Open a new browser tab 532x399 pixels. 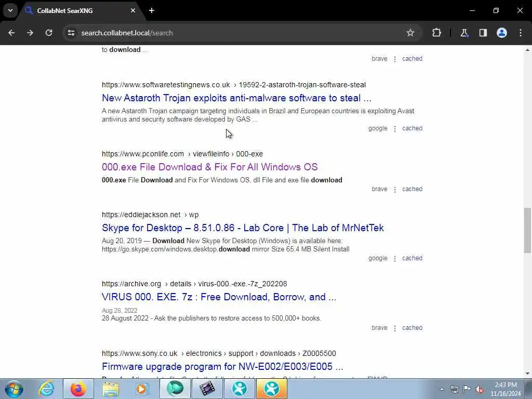tap(152, 10)
